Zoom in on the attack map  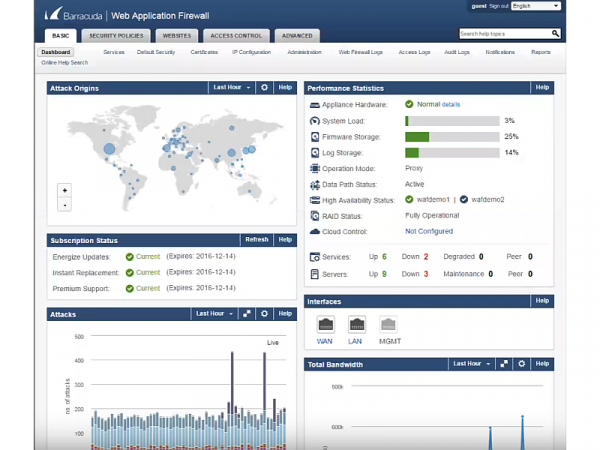coord(65,190)
